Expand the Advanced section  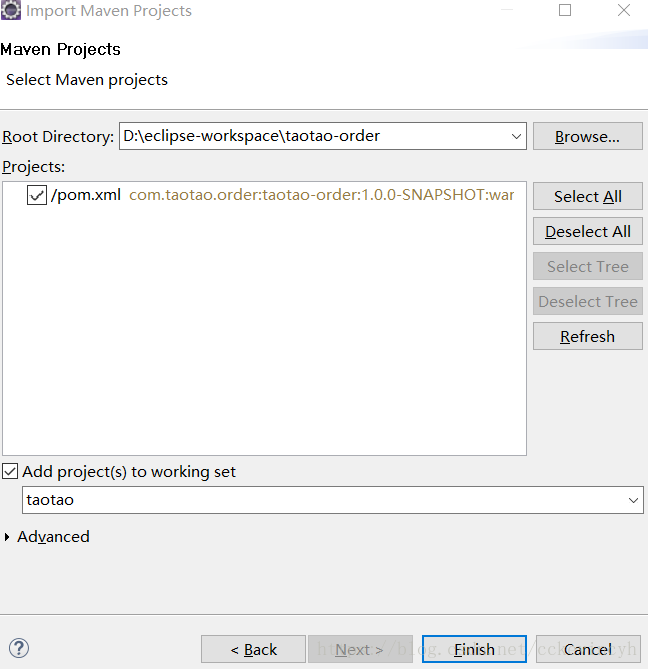(x=7, y=537)
